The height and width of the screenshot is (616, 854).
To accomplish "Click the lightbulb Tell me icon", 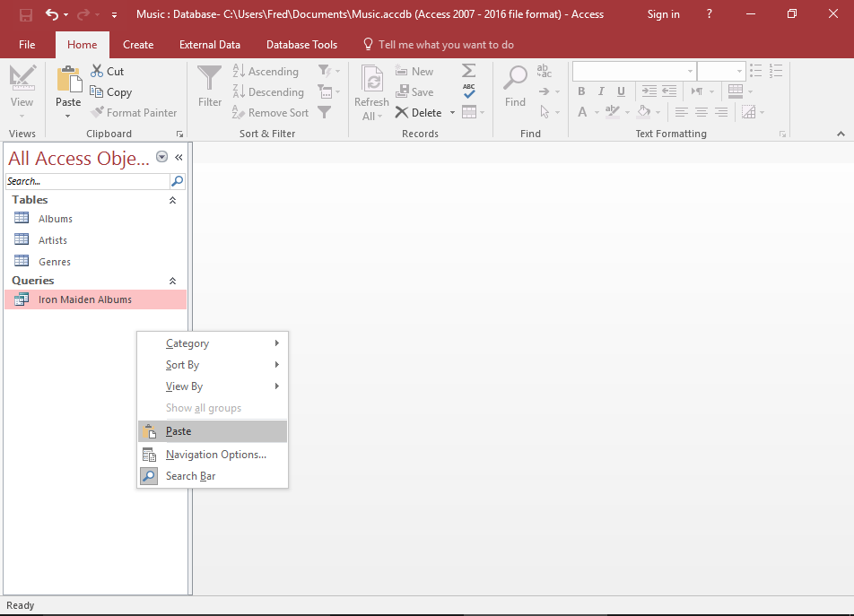I will click(x=368, y=44).
